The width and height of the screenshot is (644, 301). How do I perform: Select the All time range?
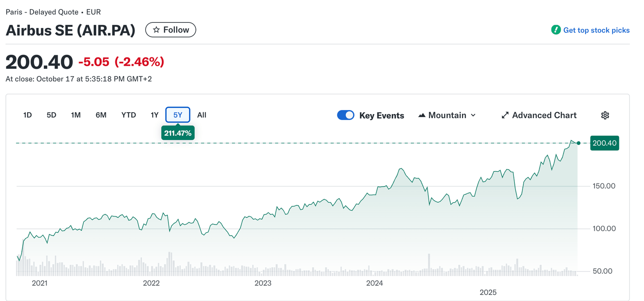(202, 115)
